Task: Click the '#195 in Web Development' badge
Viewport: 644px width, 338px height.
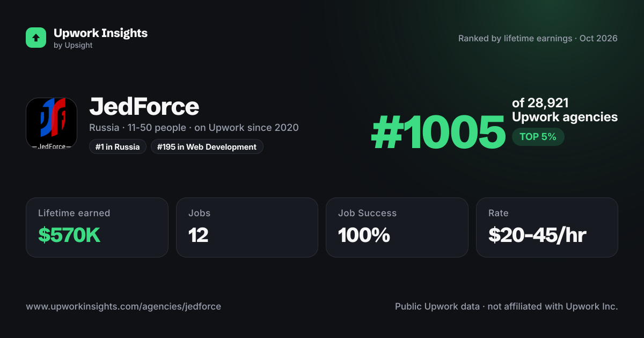Action: pyautogui.click(x=207, y=146)
